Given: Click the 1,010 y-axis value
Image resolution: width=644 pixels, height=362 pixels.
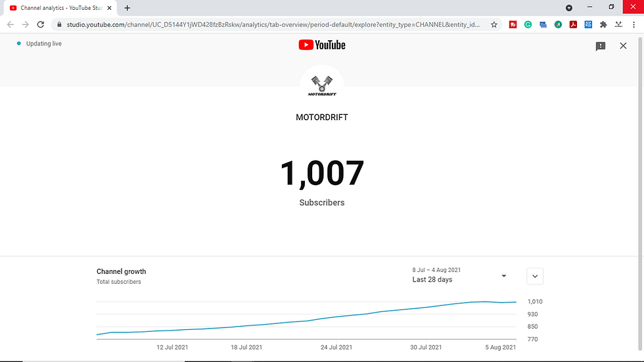Looking at the screenshot, I should click(535, 302).
